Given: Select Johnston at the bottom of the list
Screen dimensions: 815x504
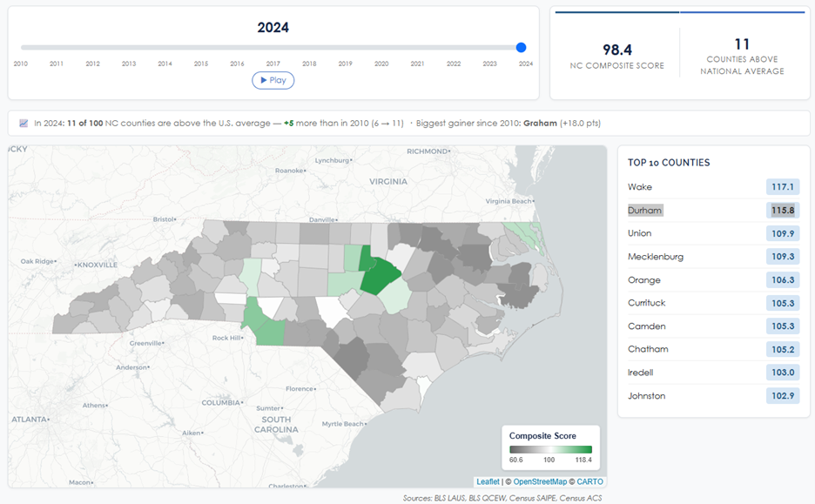Looking at the screenshot, I should tap(647, 396).
